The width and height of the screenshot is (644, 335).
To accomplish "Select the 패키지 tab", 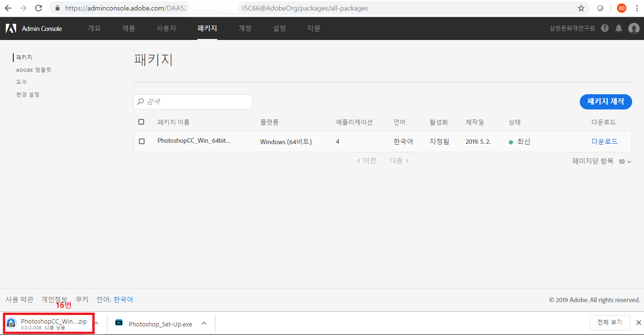I will 207,28.
